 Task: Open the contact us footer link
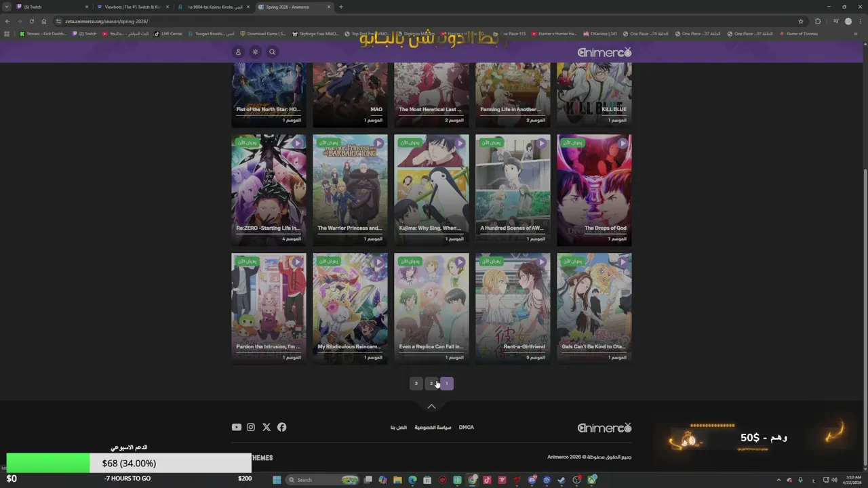point(399,428)
